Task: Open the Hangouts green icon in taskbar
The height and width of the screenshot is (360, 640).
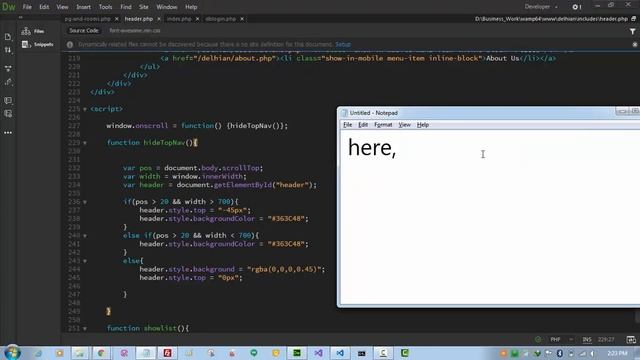Action: pos(253,353)
